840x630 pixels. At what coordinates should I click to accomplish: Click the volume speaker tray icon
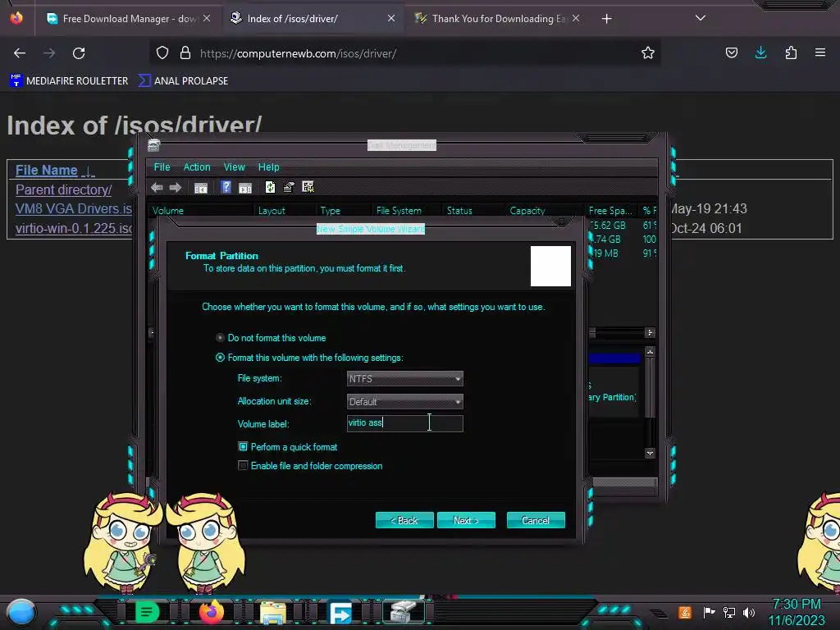[749, 612]
